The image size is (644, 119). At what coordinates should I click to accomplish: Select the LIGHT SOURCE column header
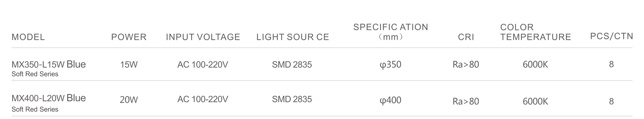click(x=293, y=37)
